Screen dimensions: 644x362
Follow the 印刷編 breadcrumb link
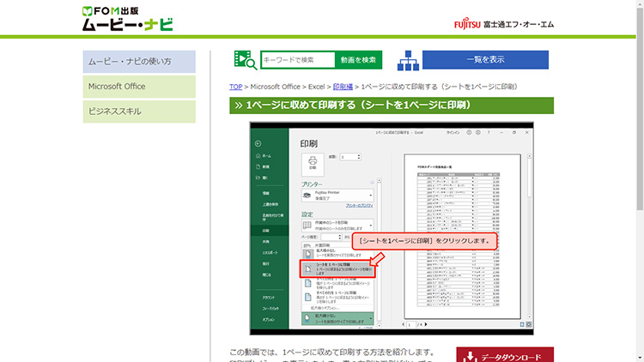(342, 87)
